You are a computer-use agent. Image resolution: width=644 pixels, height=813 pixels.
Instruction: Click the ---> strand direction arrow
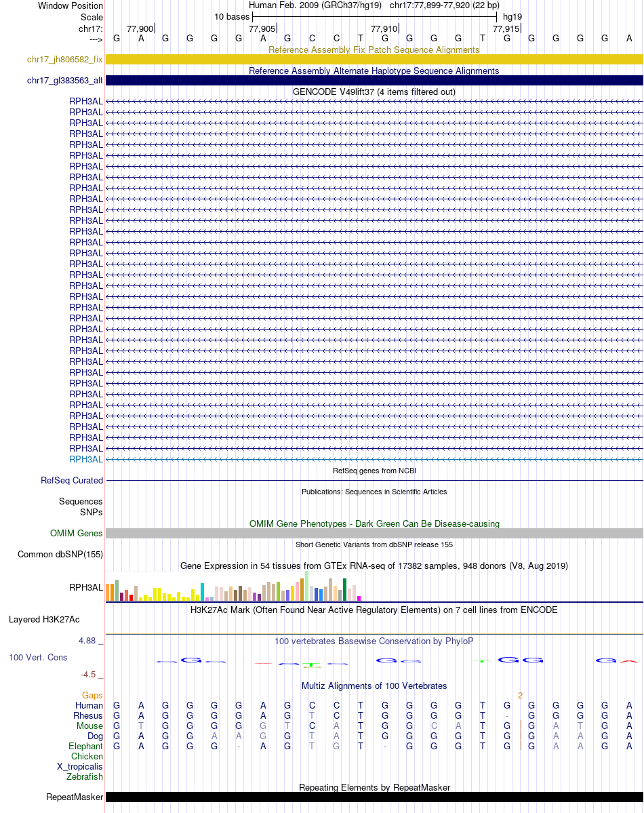pyautogui.click(x=96, y=39)
